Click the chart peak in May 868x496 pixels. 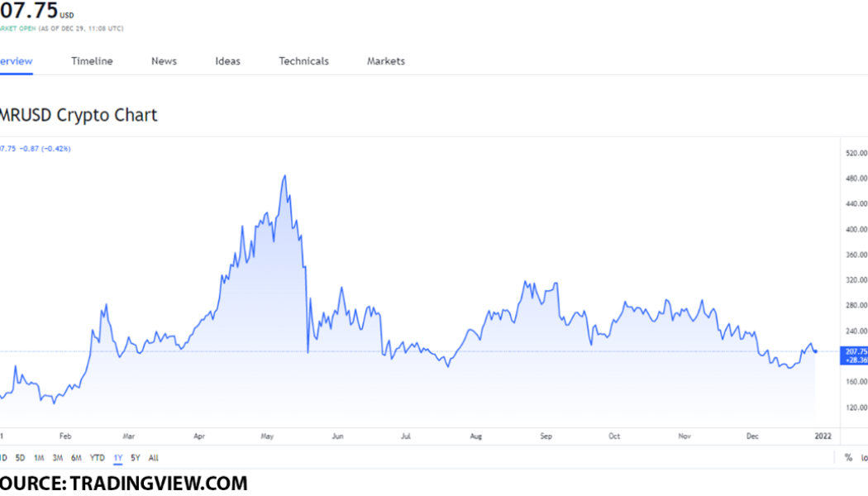tap(285, 176)
